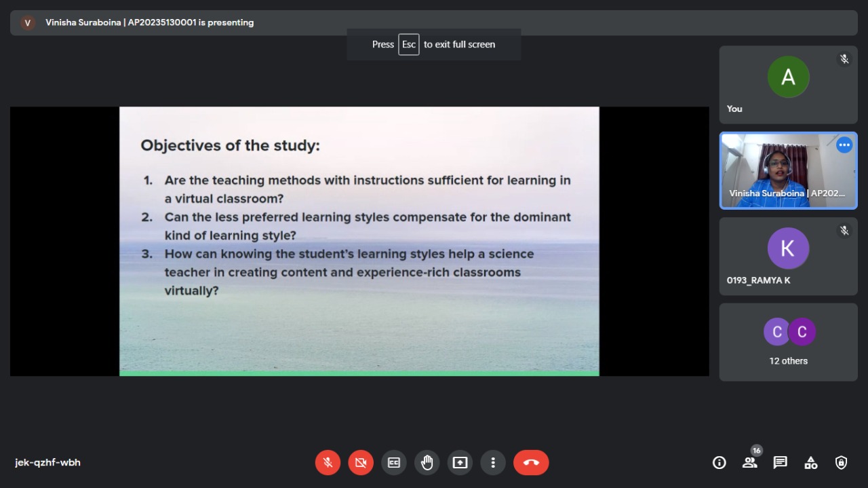Click the 'Objectives of the study:' heading
The height and width of the screenshot is (488, 868).
(230, 145)
